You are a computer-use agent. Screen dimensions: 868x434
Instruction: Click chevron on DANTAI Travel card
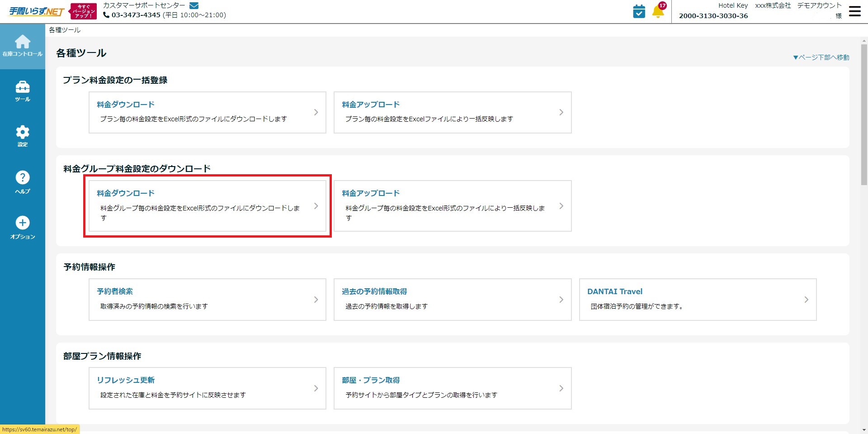click(x=806, y=300)
